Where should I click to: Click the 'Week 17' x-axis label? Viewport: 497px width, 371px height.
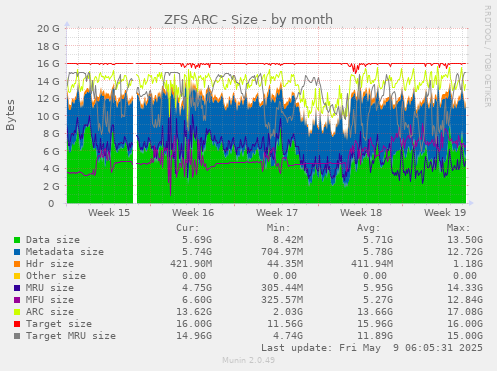tap(277, 213)
